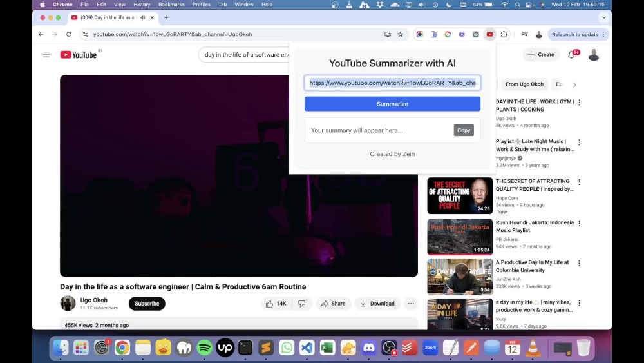Open the Rush Hour di Jakarta thumbnail
Image resolution: width=644 pixels, height=363 pixels.
coord(460,237)
